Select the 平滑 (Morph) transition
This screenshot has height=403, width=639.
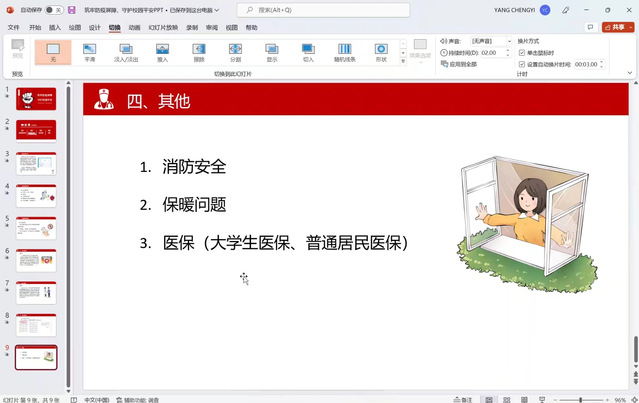(x=90, y=52)
